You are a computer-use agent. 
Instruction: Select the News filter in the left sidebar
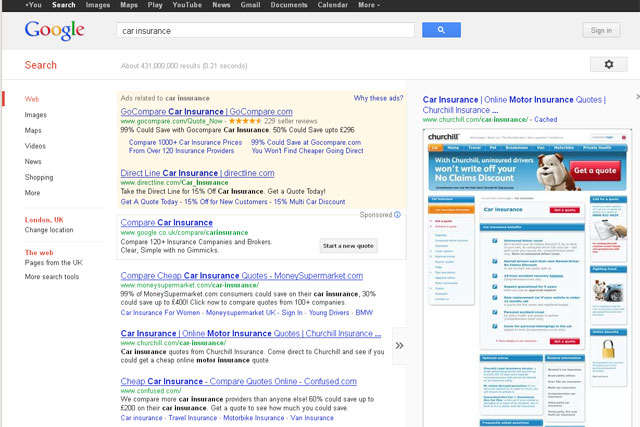(33, 161)
